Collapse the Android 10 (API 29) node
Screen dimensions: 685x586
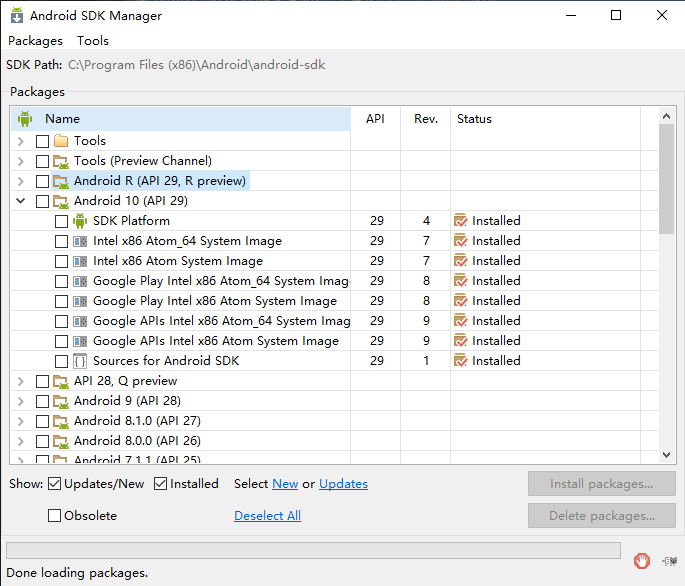(20, 201)
